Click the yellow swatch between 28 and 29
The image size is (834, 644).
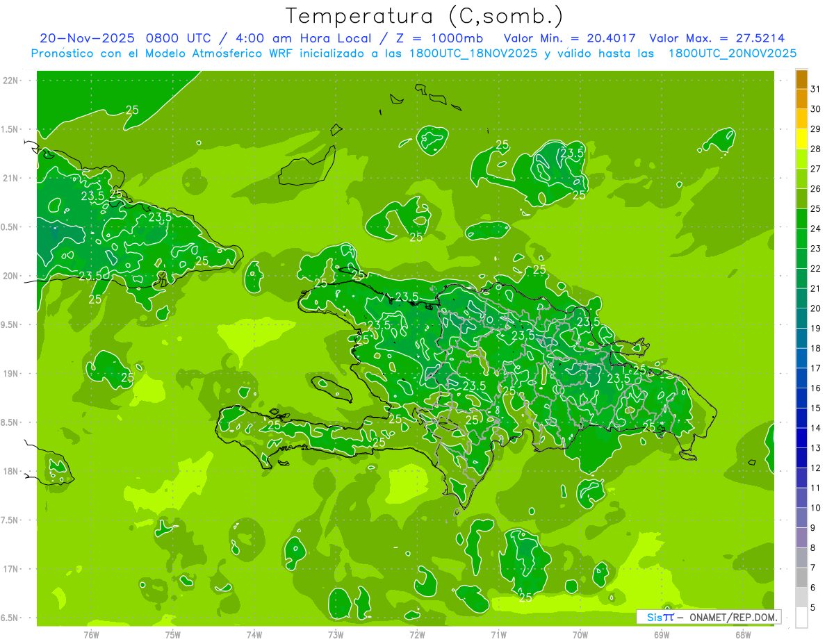pyautogui.click(x=801, y=139)
